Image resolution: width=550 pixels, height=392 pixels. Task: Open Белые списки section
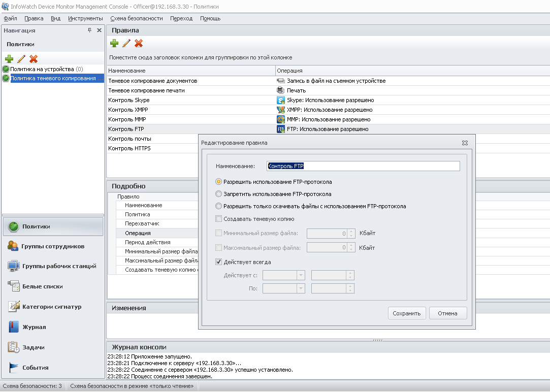[x=53, y=286]
